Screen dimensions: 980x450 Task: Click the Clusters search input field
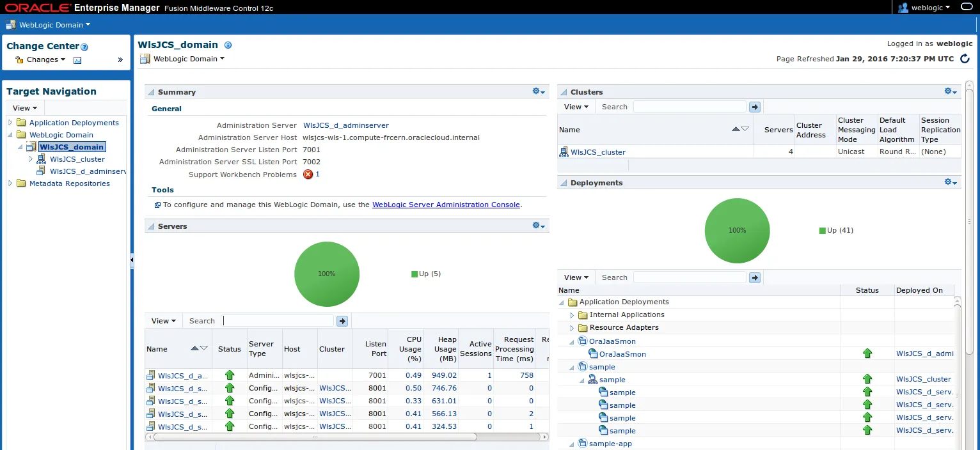click(x=690, y=107)
